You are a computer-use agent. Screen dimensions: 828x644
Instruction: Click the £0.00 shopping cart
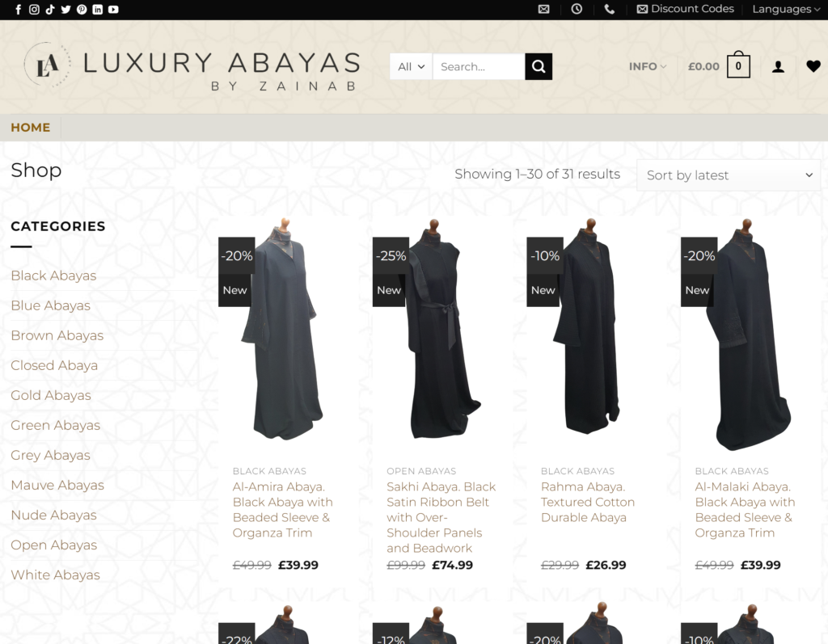pyautogui.click(x=718, y=66)
